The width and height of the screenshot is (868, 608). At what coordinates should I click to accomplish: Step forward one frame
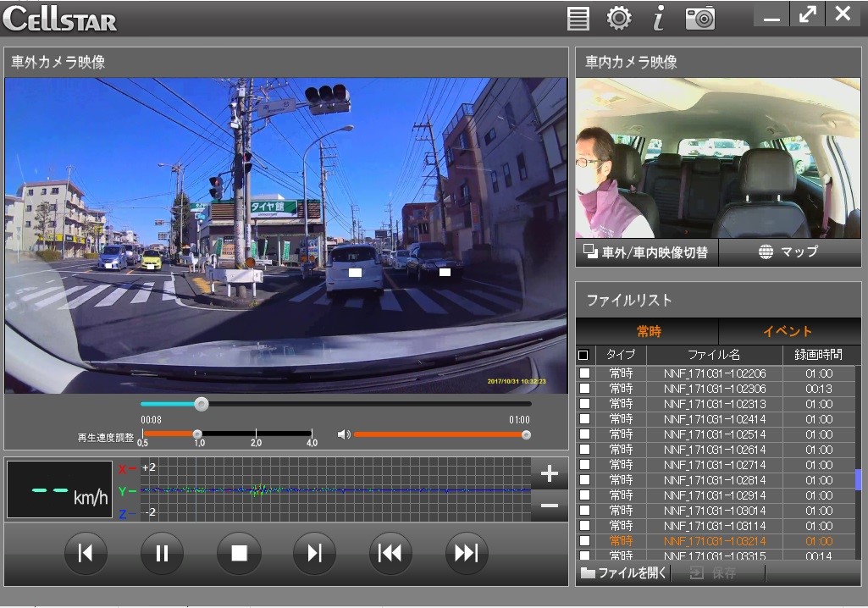[314, 554]
